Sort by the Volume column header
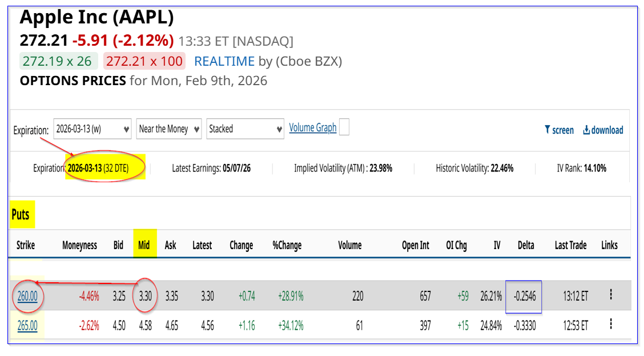The height and width of the screenshot is (356, 644). (x=349, y=245)
